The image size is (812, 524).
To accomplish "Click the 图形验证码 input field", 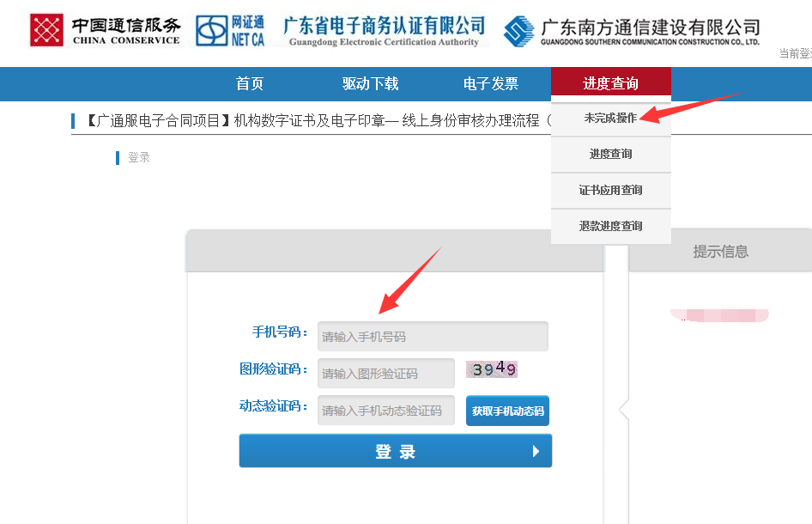I will [386, 374].
